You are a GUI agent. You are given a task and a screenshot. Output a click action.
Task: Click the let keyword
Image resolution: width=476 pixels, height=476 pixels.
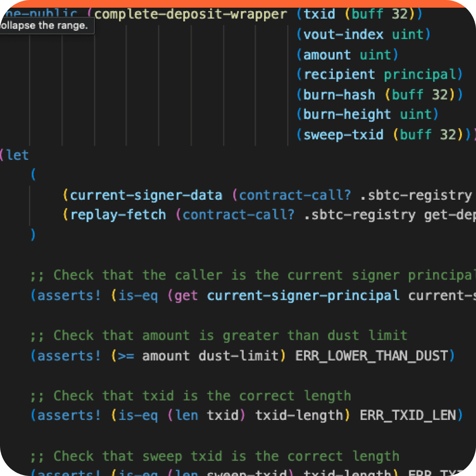coord(17,155)
